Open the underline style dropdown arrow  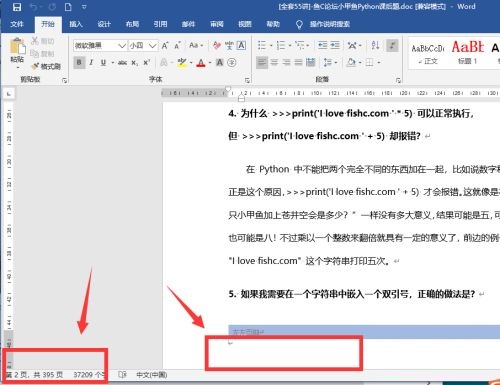(113, 63)
